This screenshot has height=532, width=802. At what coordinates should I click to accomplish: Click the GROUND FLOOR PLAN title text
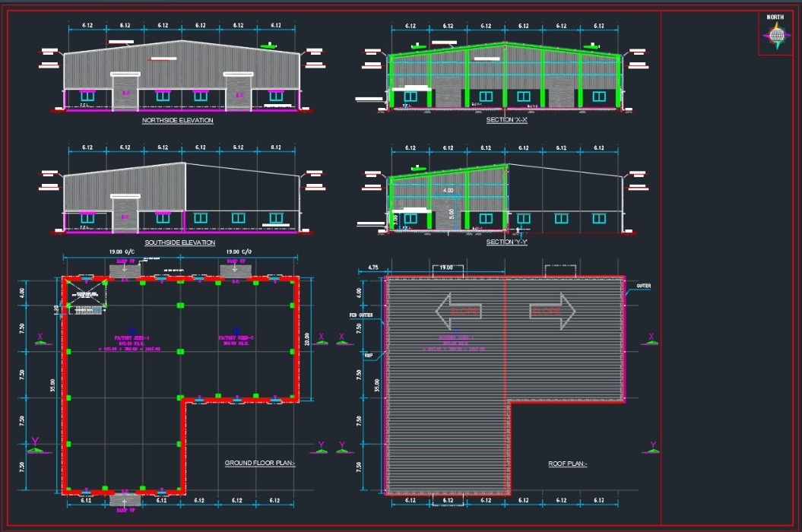(260, 463)
